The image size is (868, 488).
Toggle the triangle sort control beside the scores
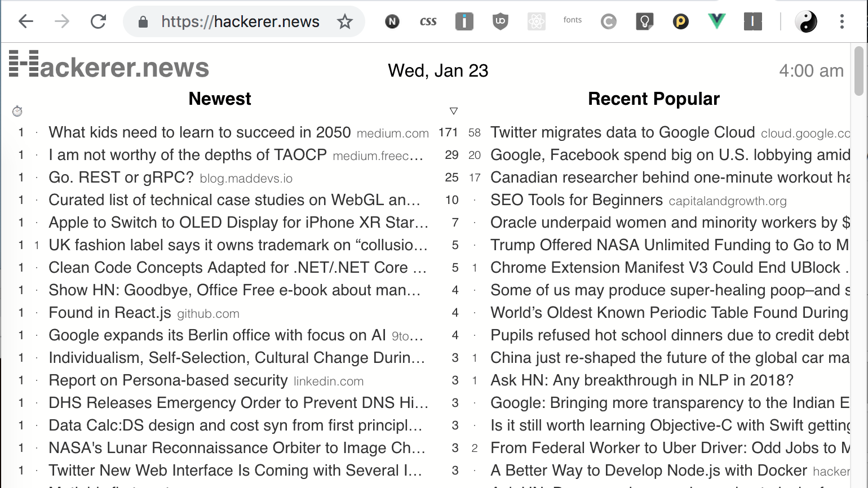[x=454, y=110]
